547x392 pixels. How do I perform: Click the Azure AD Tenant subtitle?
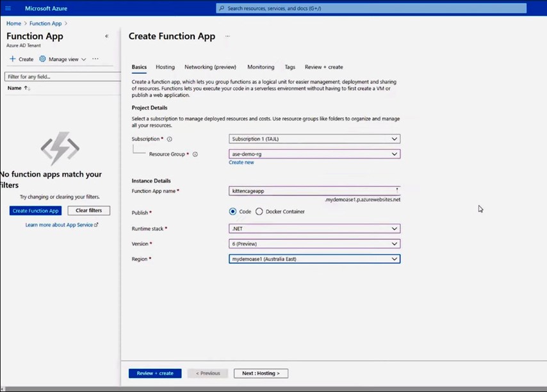(x=23, y=45)
